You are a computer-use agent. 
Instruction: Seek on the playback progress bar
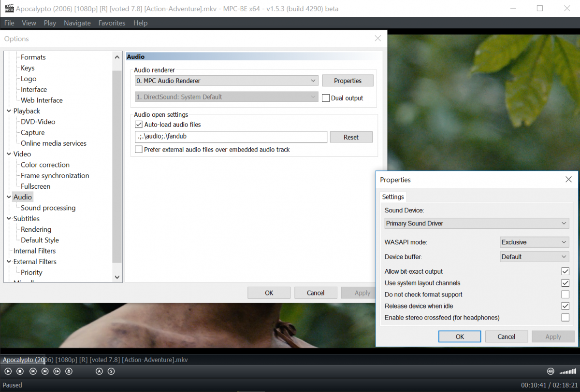click(x=290, y=360)
